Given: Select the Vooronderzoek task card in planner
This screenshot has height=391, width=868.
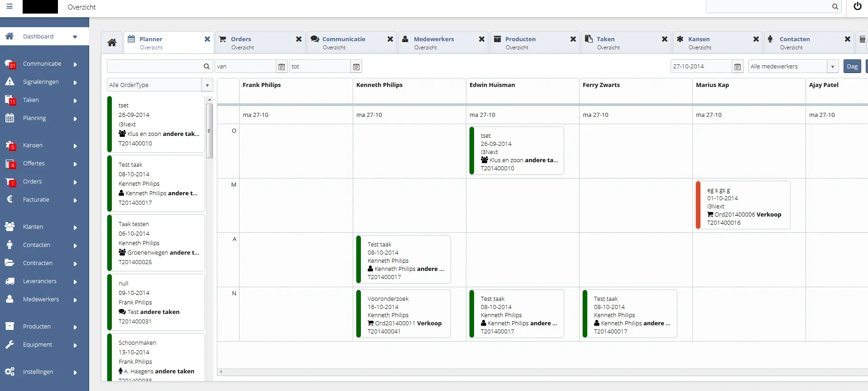Looking at the screenshot, I should (x=403, y=314).
